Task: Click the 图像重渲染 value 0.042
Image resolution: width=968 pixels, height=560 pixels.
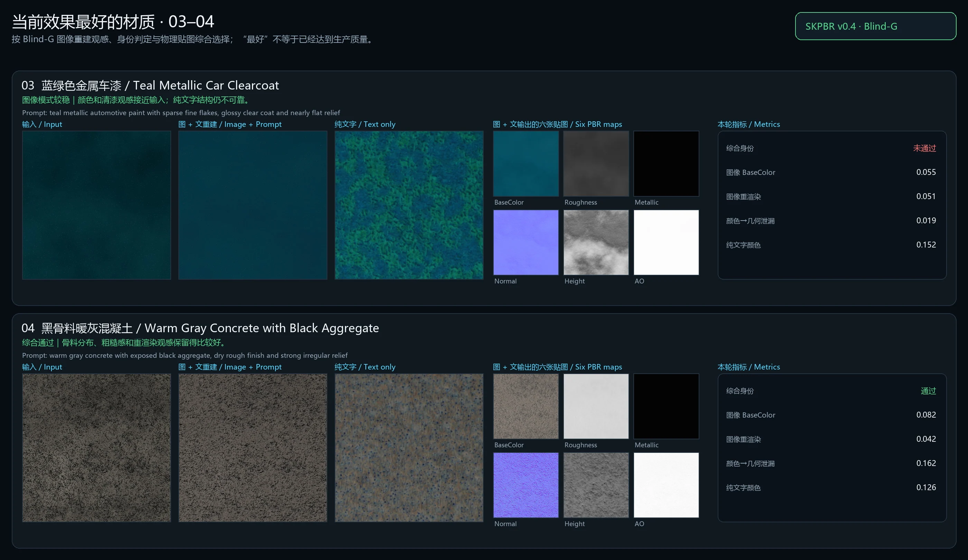Action: (x=926, y=439)
